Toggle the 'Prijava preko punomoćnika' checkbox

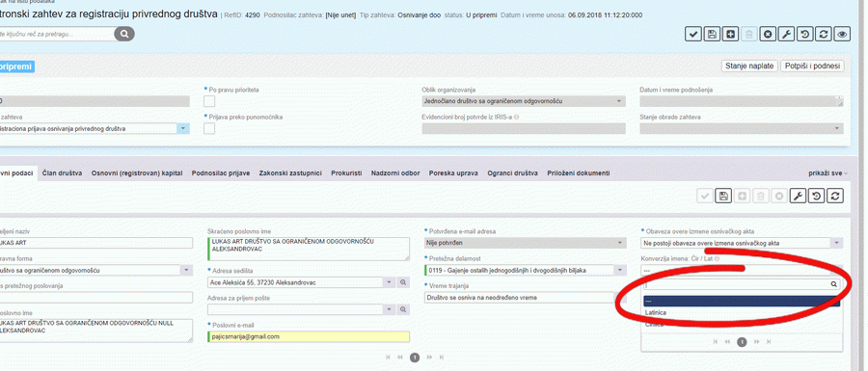[x=209, y=128]
